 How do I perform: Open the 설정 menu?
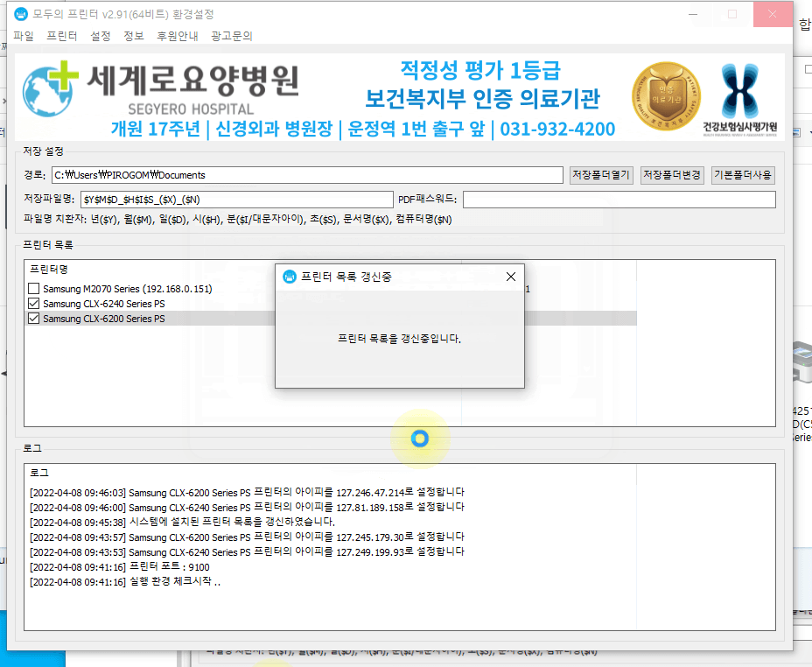click(101, 36)
